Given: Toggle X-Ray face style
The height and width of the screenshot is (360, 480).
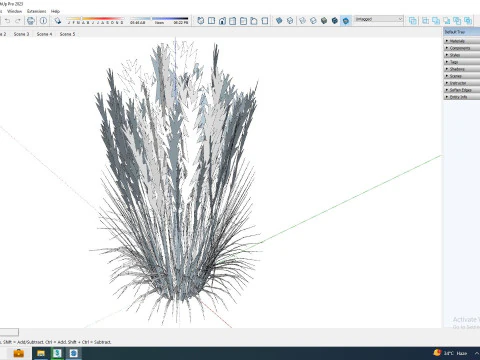Looking at the screenshot, I should tap(279, 21).
